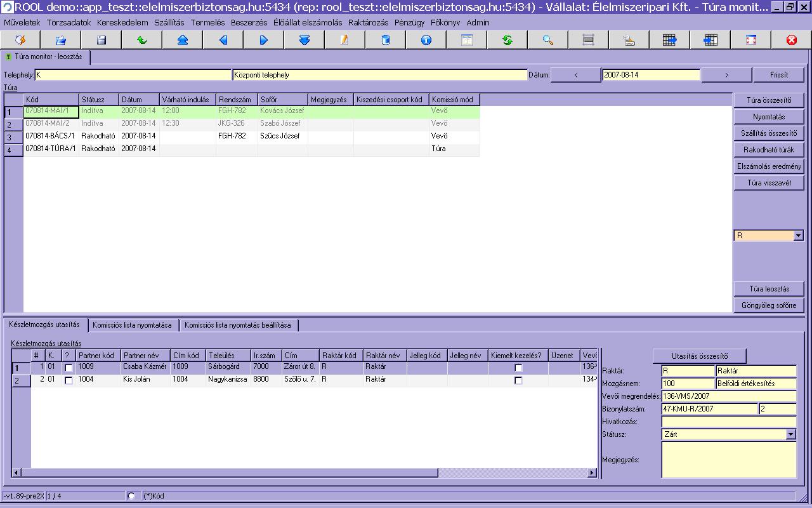
Task: Go to next record with right arrow icon
Action: click(x=264, y=40)
